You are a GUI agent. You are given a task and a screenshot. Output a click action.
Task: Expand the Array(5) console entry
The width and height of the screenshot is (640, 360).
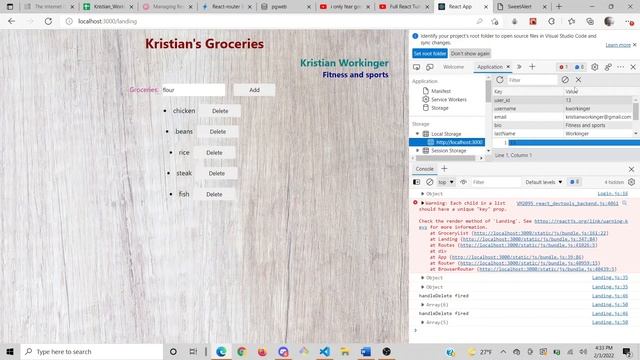(422, 322)
